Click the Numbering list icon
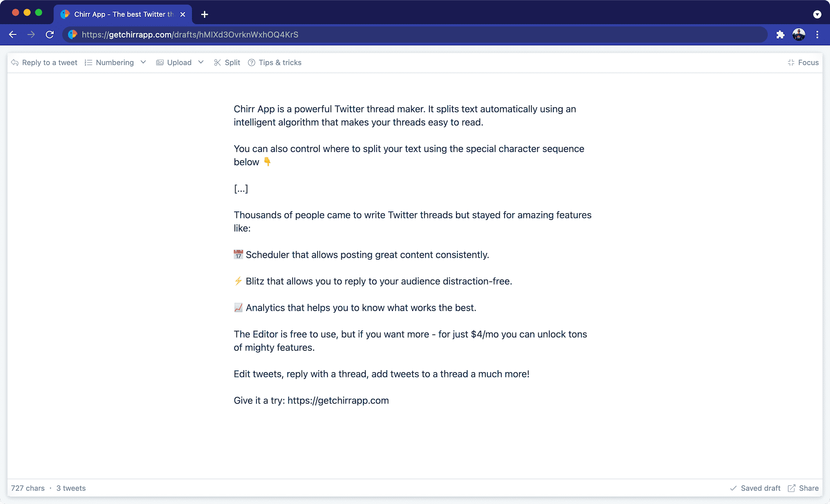 tap(88, 62)
